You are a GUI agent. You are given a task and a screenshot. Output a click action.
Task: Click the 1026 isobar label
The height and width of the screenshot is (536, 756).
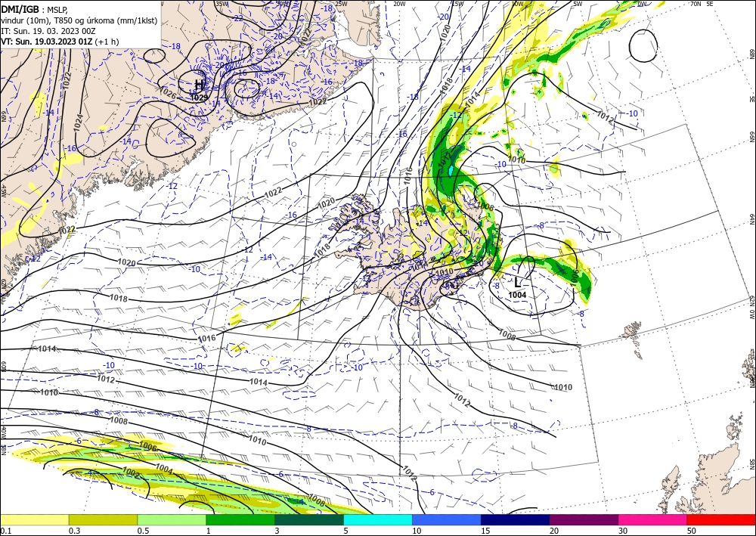click(x=167, y=92)
